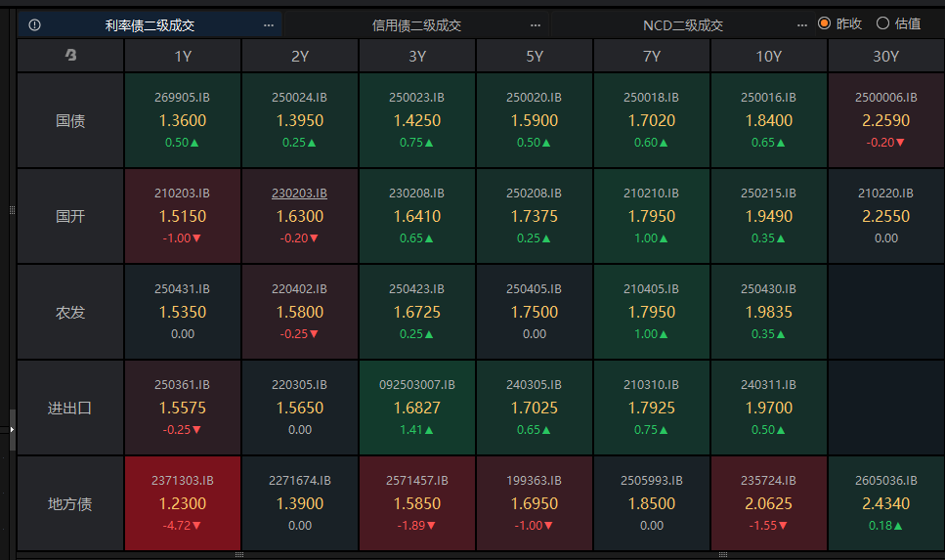Click bond code 269905.IB
The height and width of the screenshot is (560, 945).
click(182, 97)
